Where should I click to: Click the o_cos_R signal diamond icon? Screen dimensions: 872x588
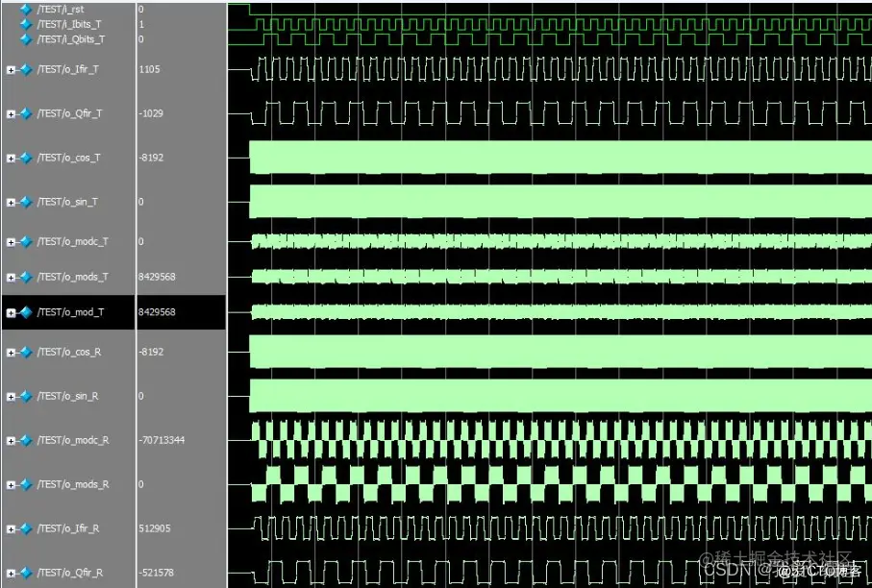(x=26, y=353)
